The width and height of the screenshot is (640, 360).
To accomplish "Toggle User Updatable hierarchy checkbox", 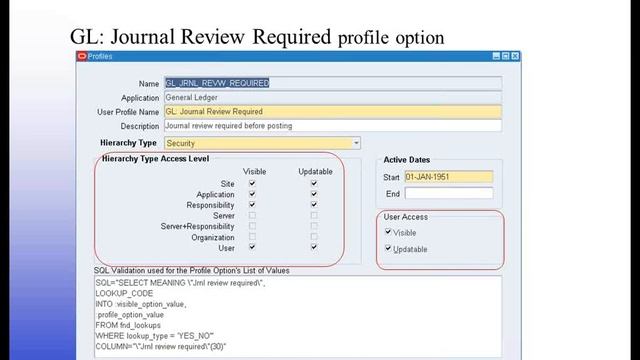I will [x=314, y=247].
